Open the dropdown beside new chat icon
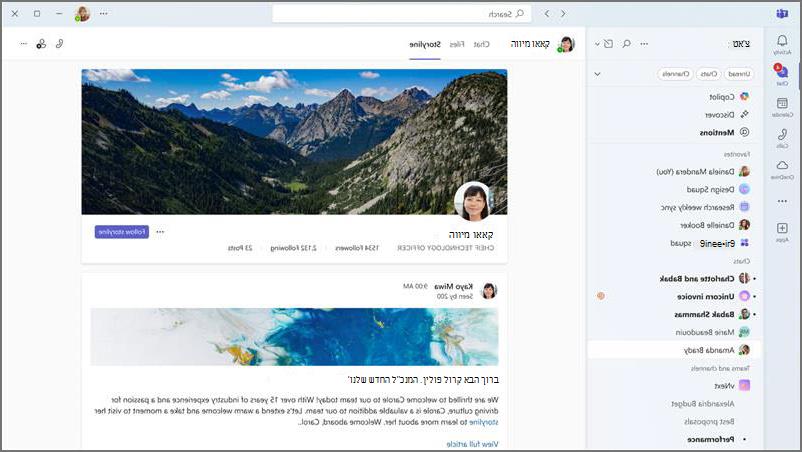The height and width of the screenshot is (452, 802). click(597, 44)
